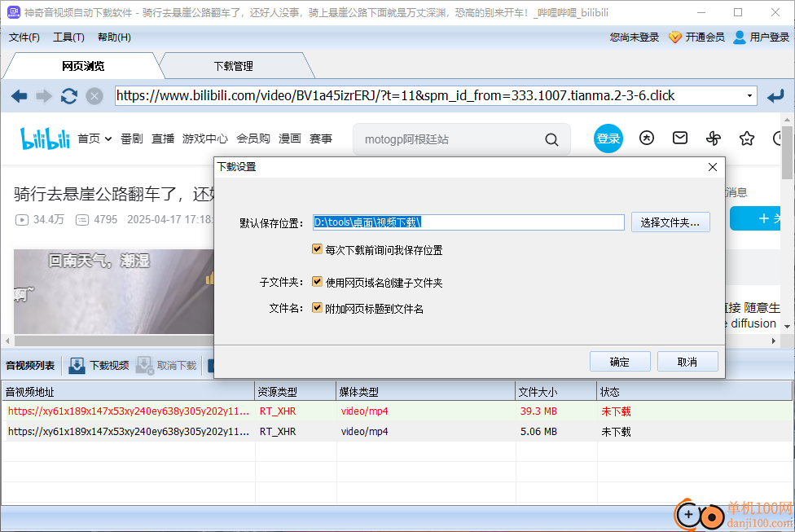This screenshot has width=795, height=532.
Task: Click 未下载 status in the 39.3 MB row
Action: (616, 411)
